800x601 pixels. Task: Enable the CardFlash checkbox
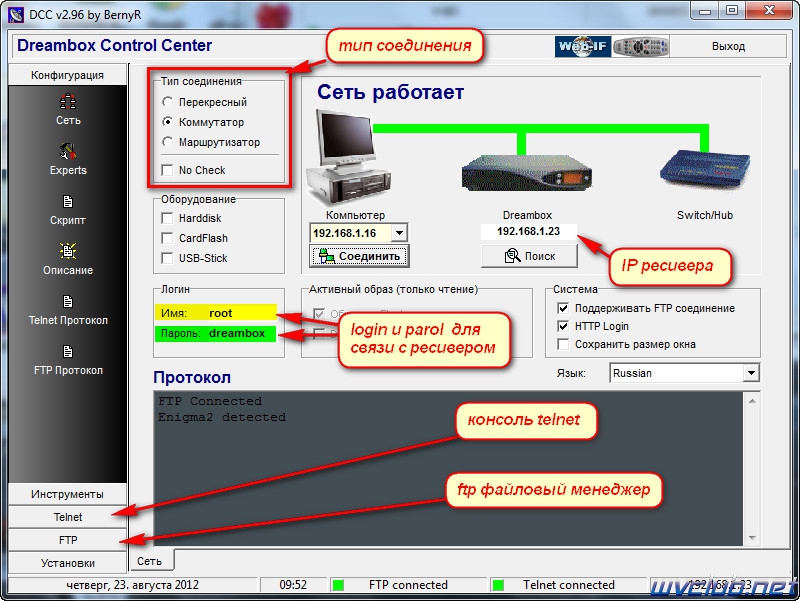pyautogui.click(x=167, y=238)
